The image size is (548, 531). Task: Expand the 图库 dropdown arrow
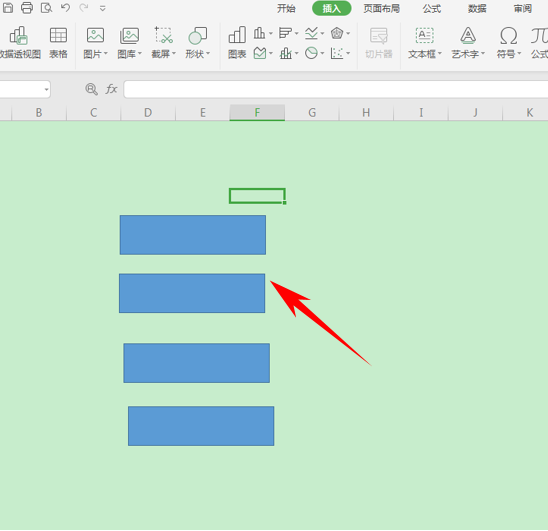pyautogui.click(x=139, y=53)
